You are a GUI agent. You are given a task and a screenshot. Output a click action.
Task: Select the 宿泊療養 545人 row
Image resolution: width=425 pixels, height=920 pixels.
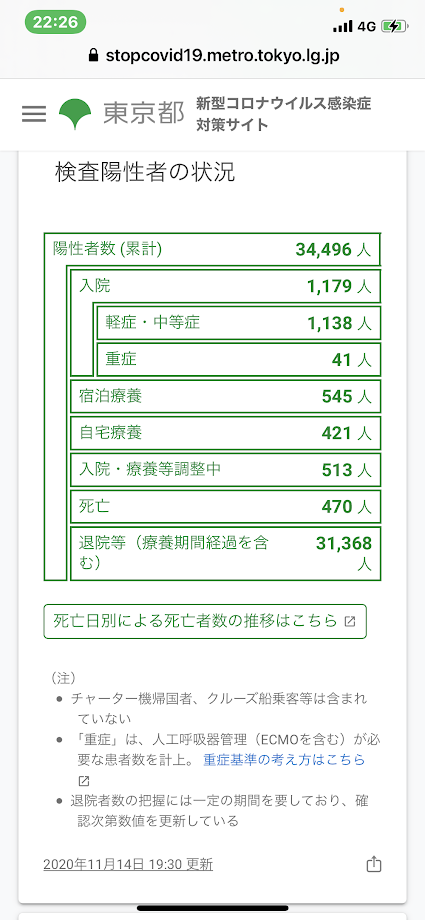pyautogui.click(x=226, y=396)
